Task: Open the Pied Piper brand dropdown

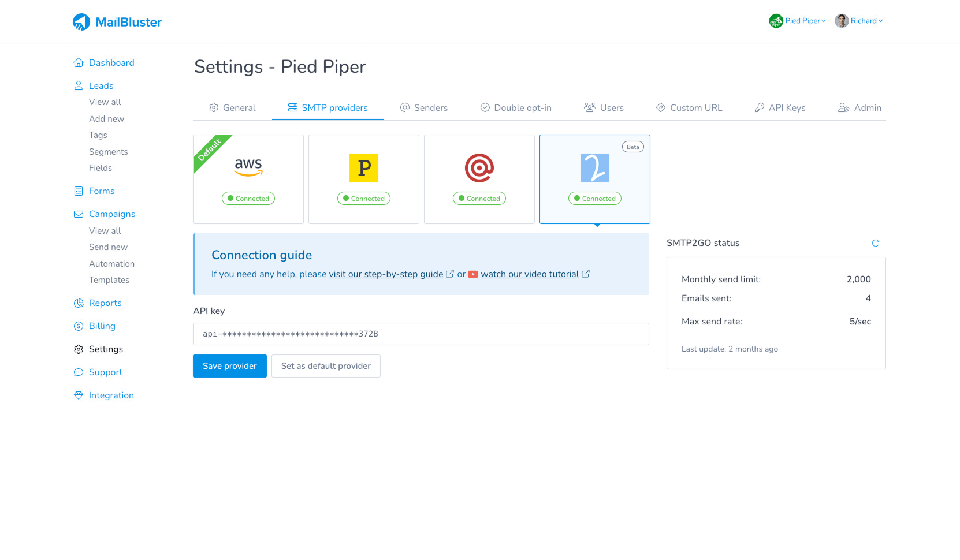Action: pos(798,21)
